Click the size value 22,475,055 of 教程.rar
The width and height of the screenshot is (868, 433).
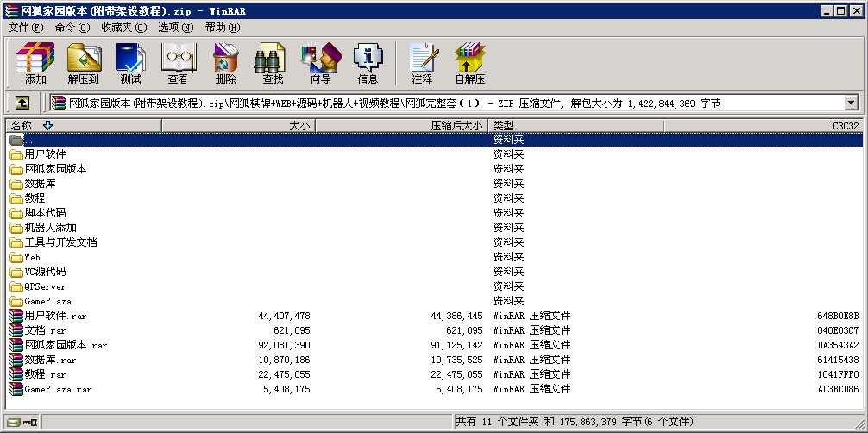point(284,374)
